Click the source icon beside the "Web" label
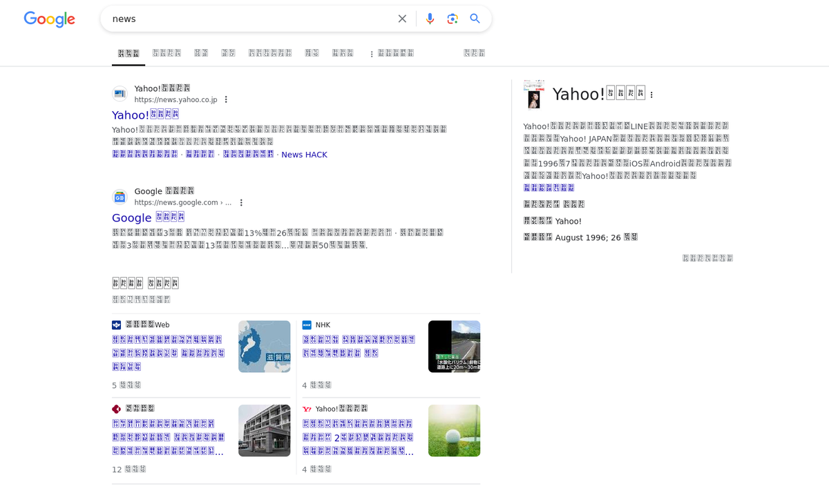Screen dimensions: 829x504 pyautogui.click(x=116, y=324)
